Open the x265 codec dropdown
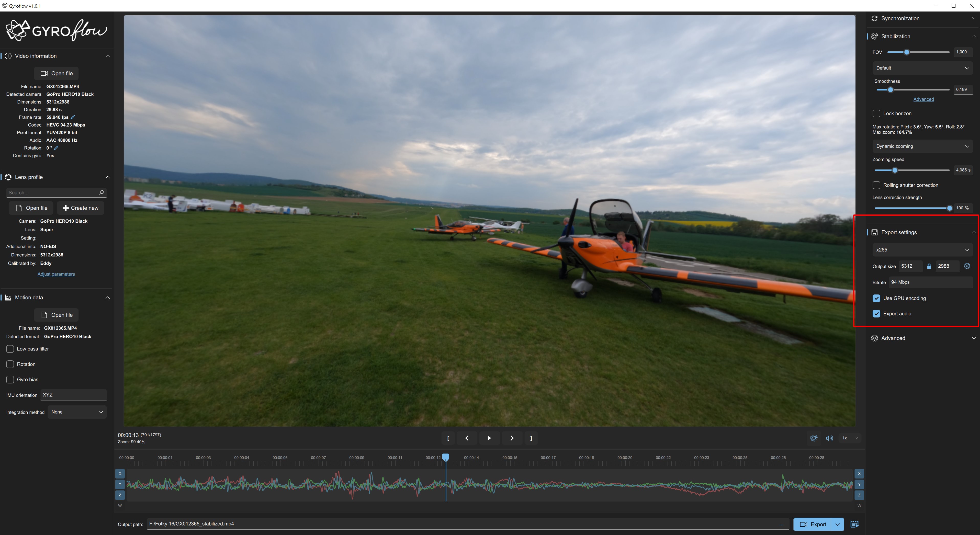The height and width of the screenshot is (535, 980). 922,249
